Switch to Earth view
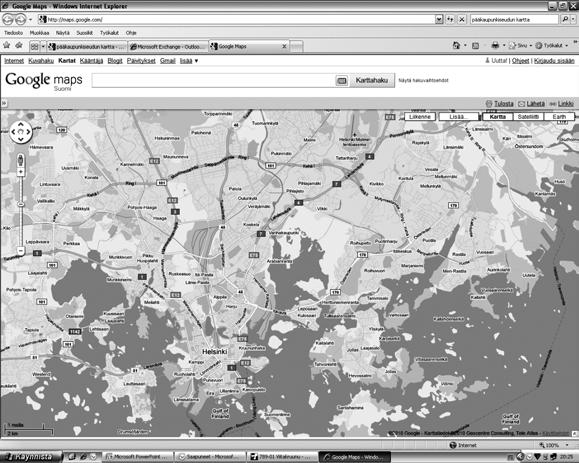Image resolution: width=579 pixels, height=463 pixels. (x=559, y=117)
